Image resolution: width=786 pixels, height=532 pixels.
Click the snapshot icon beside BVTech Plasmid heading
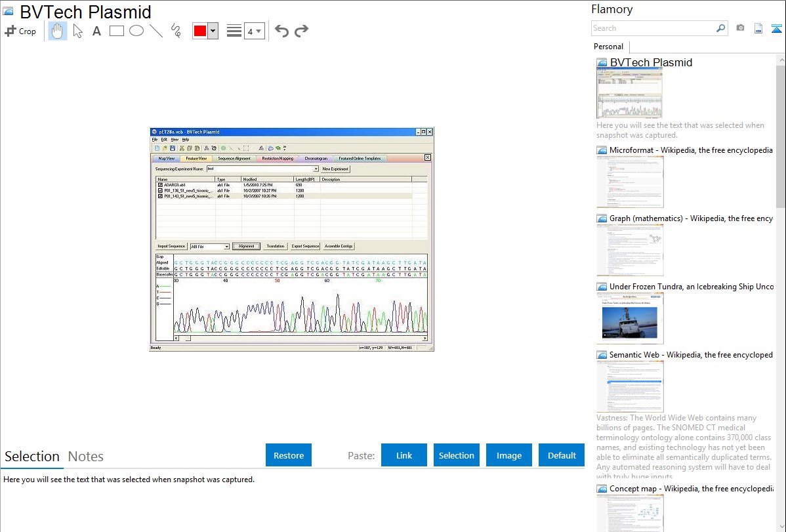[8, 11]
